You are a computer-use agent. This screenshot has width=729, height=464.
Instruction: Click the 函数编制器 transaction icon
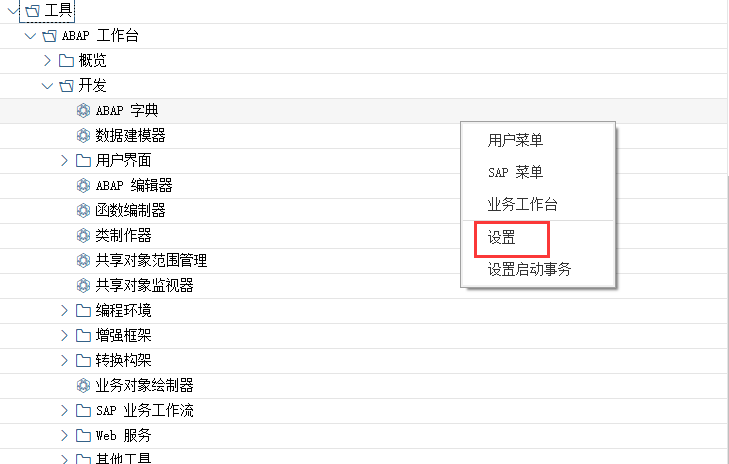(x=84, y=210)
